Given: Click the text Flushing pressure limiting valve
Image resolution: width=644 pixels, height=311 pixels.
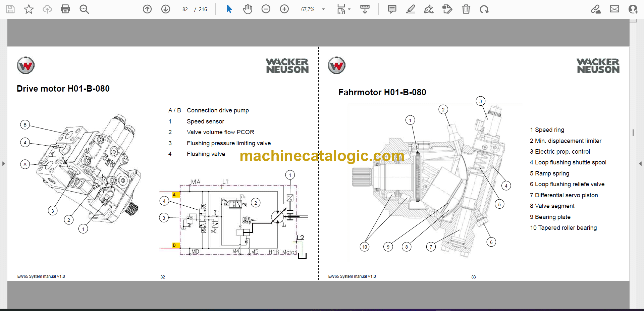Looking at the screenshot, I should (x=229, y=143).
